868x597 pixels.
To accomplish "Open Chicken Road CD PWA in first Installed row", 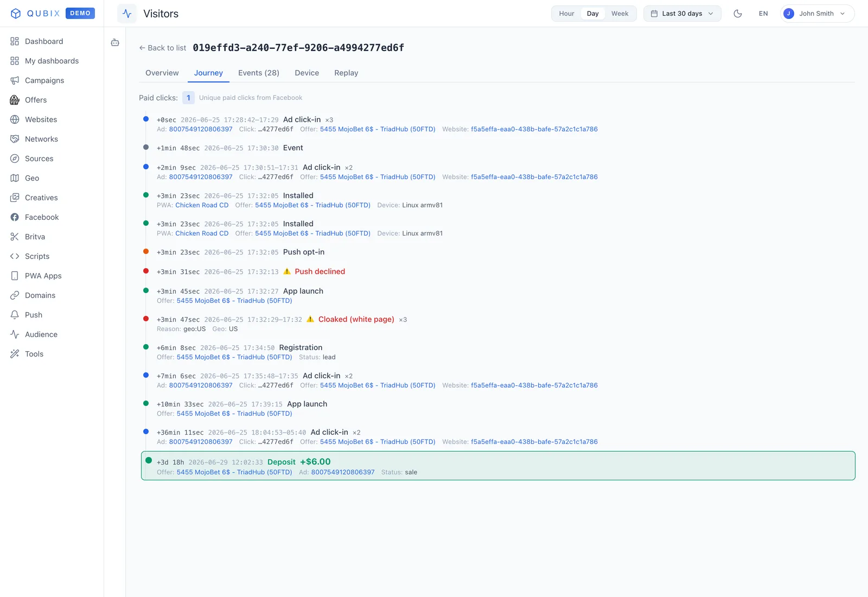I will 202,205.
